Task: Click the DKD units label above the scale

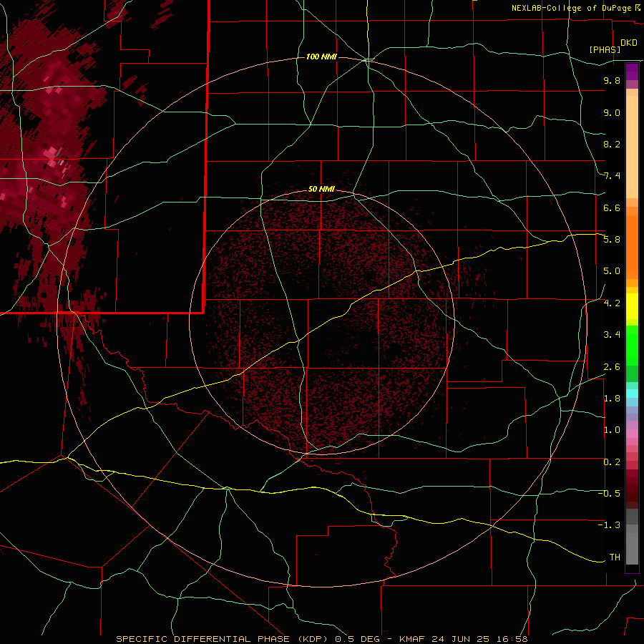Action: (629, 43)
